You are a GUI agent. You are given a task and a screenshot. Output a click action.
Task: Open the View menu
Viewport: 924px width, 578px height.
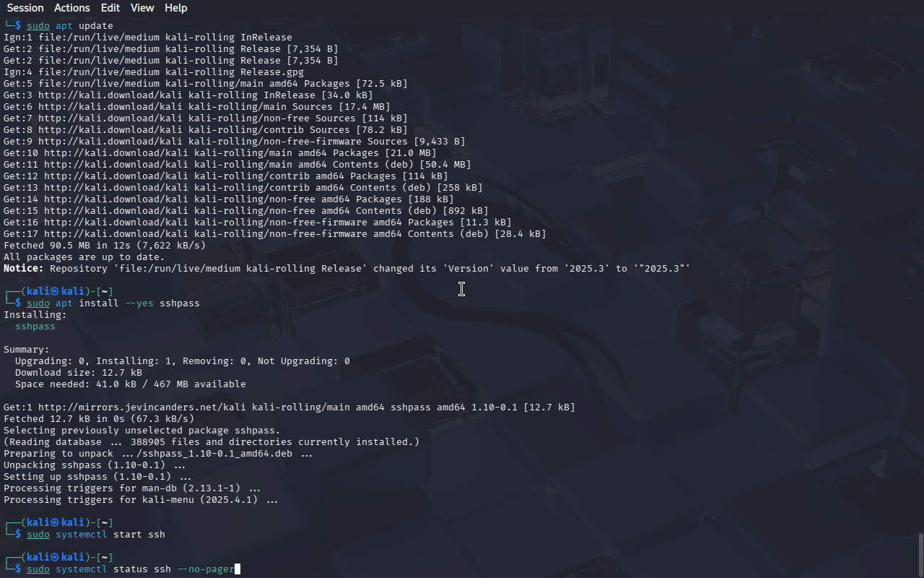point(142,8)
